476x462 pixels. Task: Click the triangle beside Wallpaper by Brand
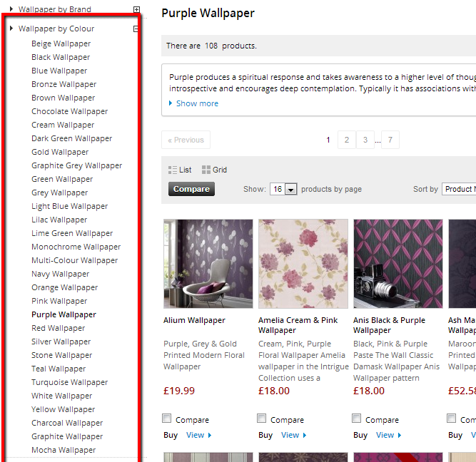click(x=11, y=9)
